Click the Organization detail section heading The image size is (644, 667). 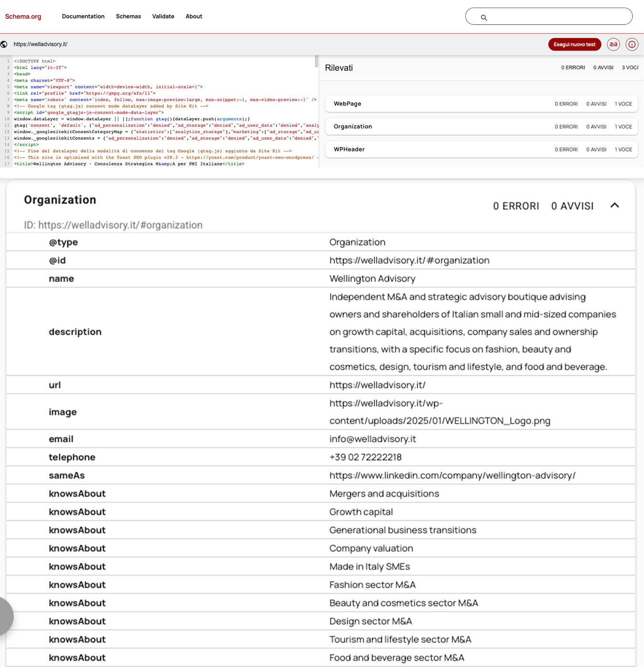pyautogui.click(x=60, y=200)
